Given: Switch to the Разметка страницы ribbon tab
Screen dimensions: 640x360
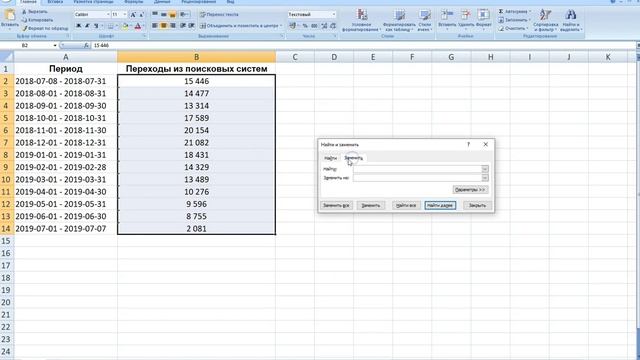Looking at the screenshot, I should coord(94,2).
